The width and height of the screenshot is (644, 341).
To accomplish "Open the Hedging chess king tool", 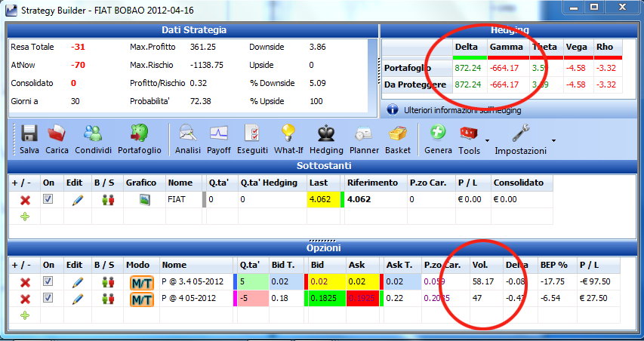I will [326, 134].
